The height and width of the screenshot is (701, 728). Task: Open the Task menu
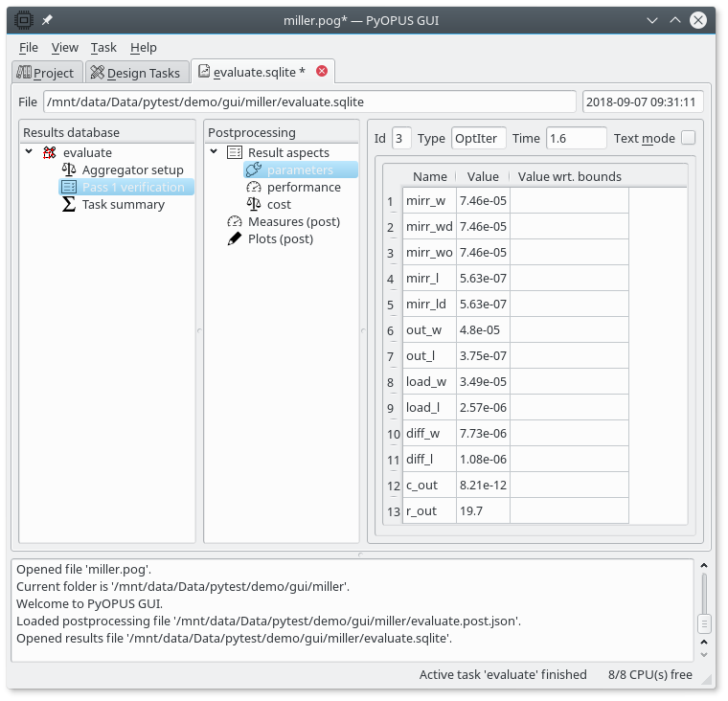pyautogui.click(x=103, y=47)
